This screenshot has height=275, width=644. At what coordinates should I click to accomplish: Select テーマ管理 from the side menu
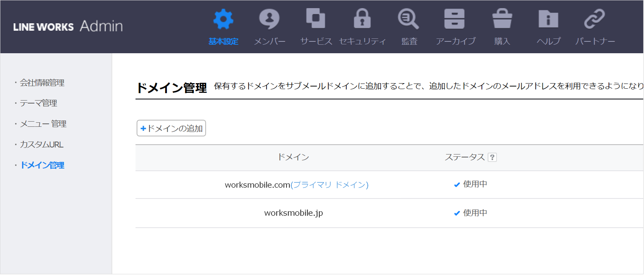pyautogui.click(x=38, y=103)
